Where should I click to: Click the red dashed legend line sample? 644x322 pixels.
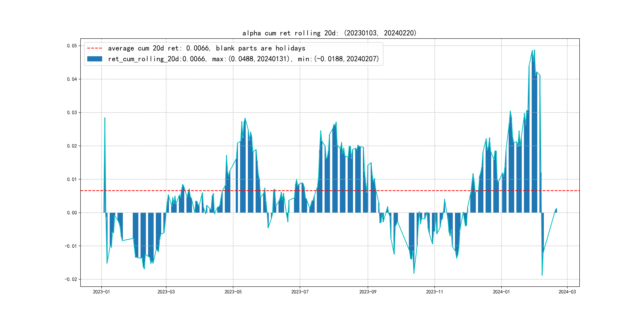tap(94, 48)
